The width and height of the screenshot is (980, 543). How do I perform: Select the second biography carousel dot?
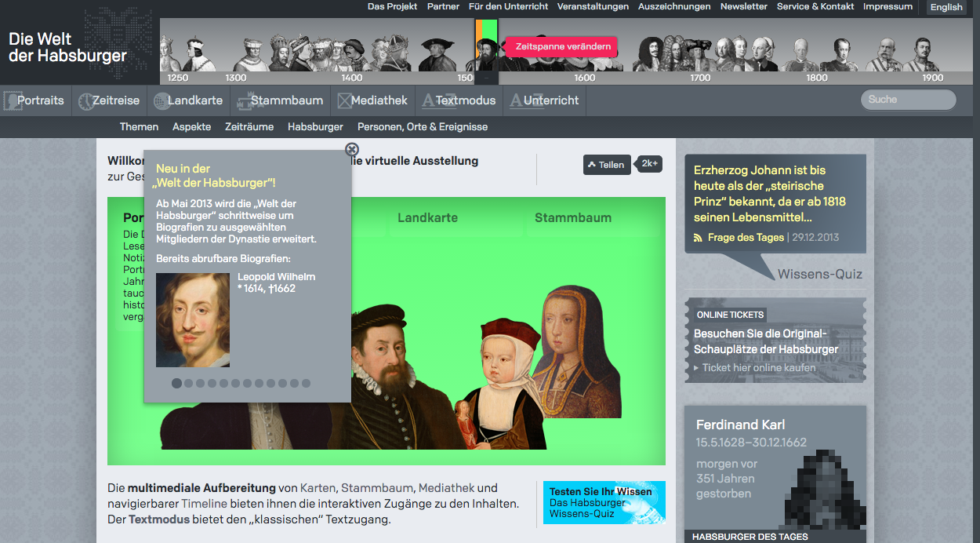tap(188, 384)
